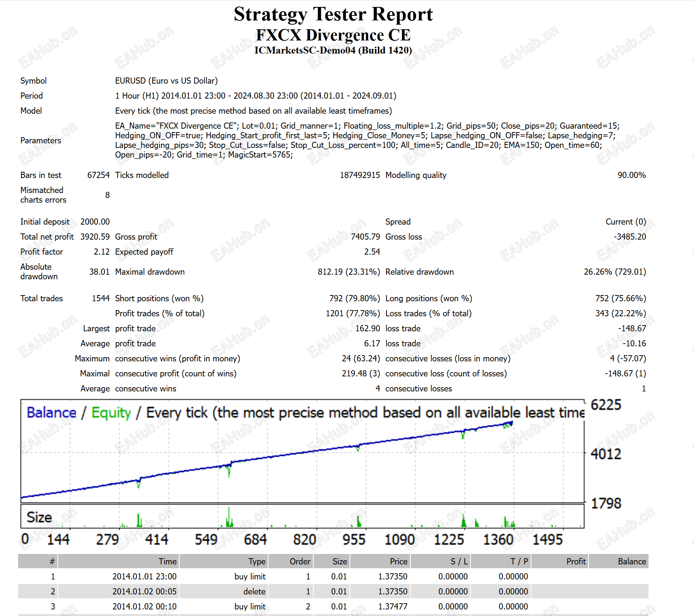Viewport: 694px width, 616px height.
Task: Click the Price column header
Action: click(x=380, y=561)
